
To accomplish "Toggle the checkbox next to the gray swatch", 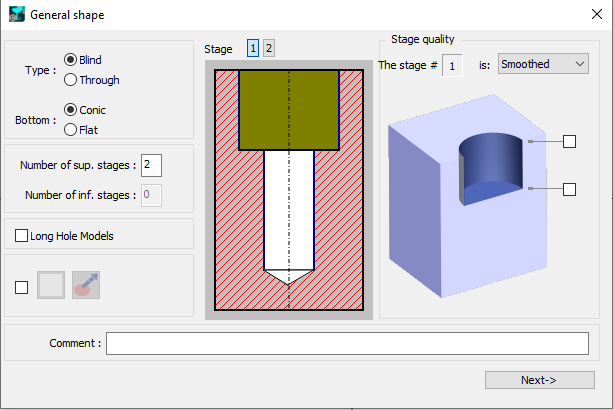I will pos(22,287).
